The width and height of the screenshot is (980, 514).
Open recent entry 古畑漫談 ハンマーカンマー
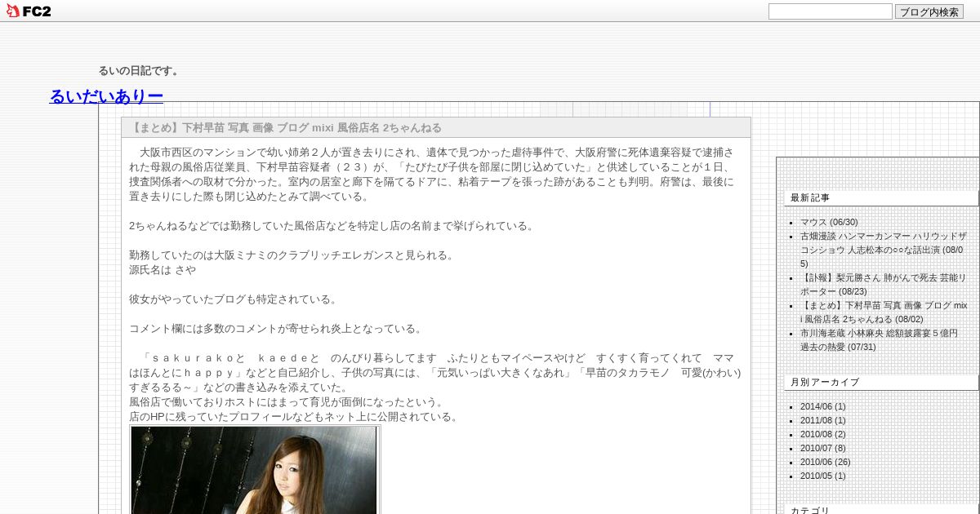click(x=884, y=250)
